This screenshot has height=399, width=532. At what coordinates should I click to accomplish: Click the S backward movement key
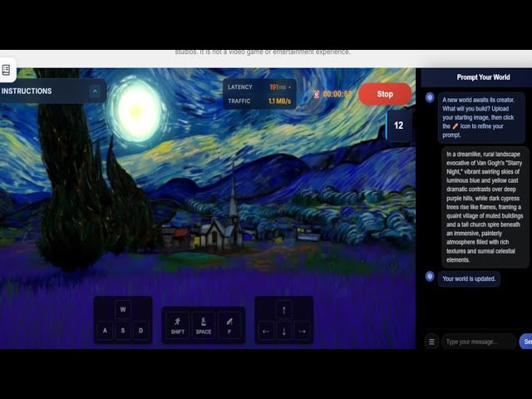coord(123,330)
